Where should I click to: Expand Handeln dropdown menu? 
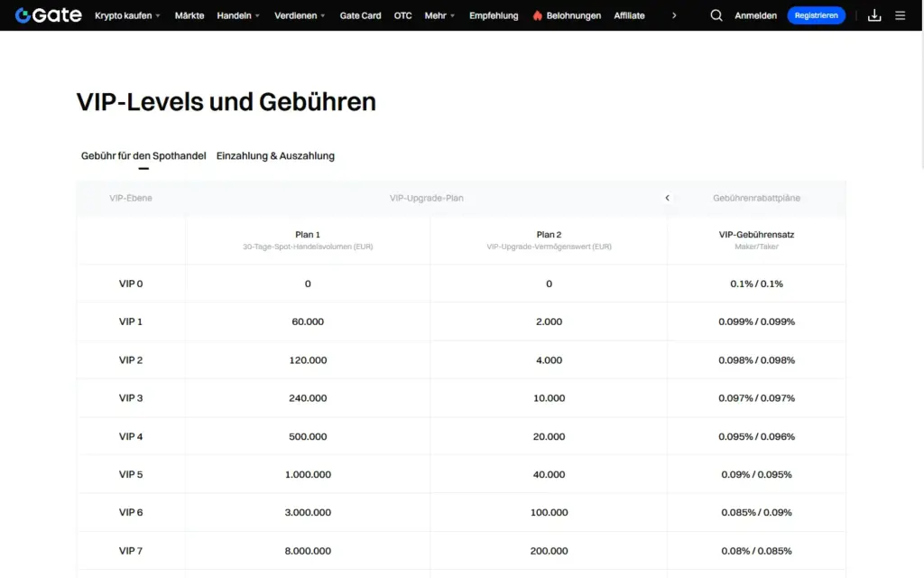238,15
